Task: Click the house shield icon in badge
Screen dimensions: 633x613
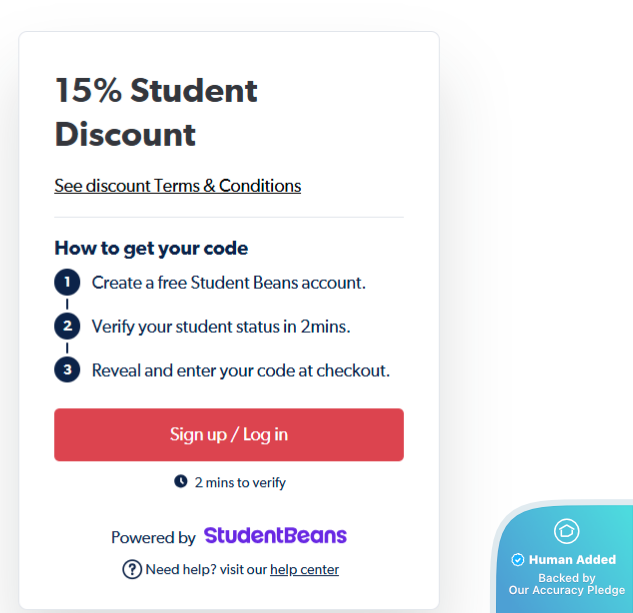Action: pos(567,531)
